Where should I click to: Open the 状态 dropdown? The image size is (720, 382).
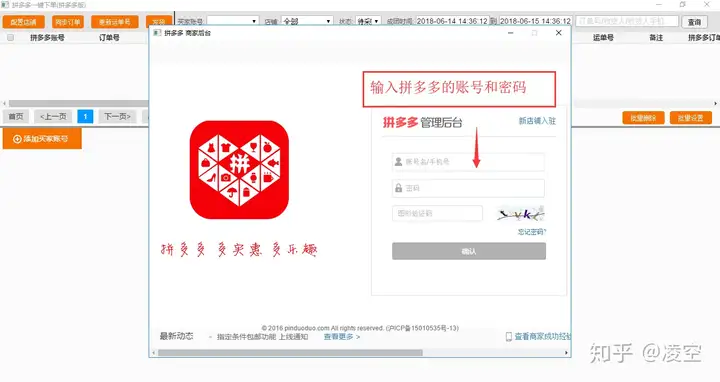pos(368,21)
